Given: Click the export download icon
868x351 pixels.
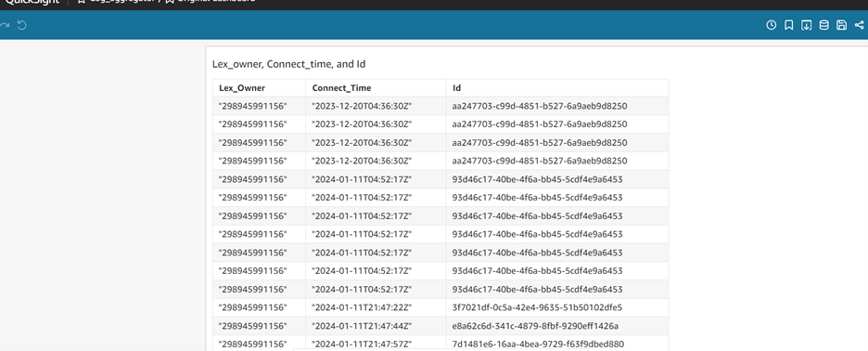Looking at the screenshot, I should 806,25.
